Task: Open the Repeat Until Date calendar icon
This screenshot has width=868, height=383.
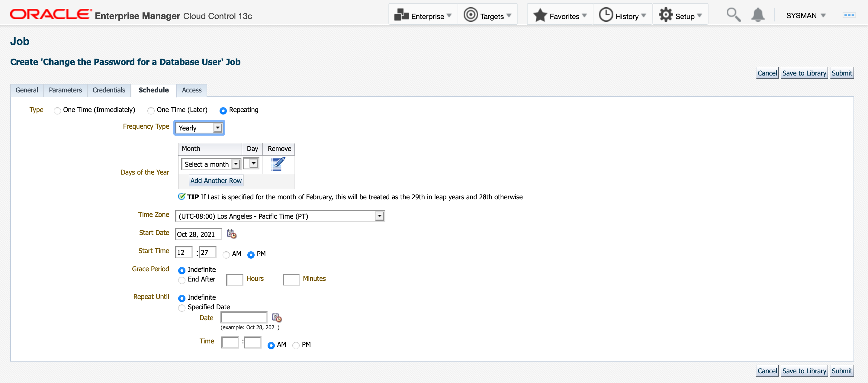Action: 277,318
